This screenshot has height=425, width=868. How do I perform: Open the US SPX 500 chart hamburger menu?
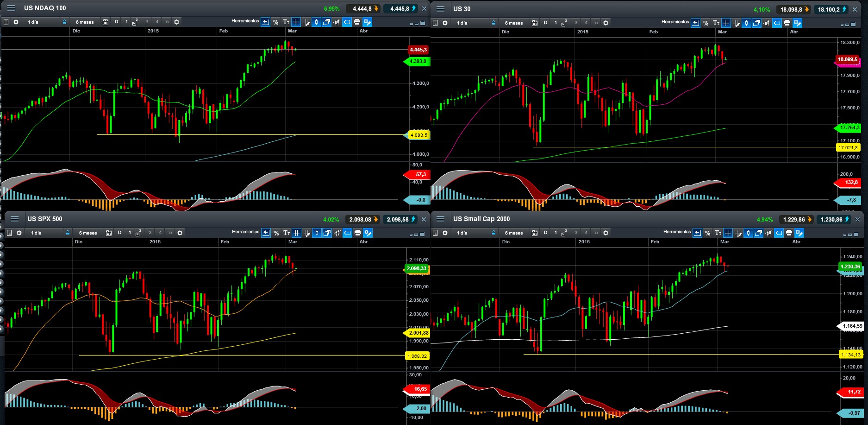[x=15, y=219]
